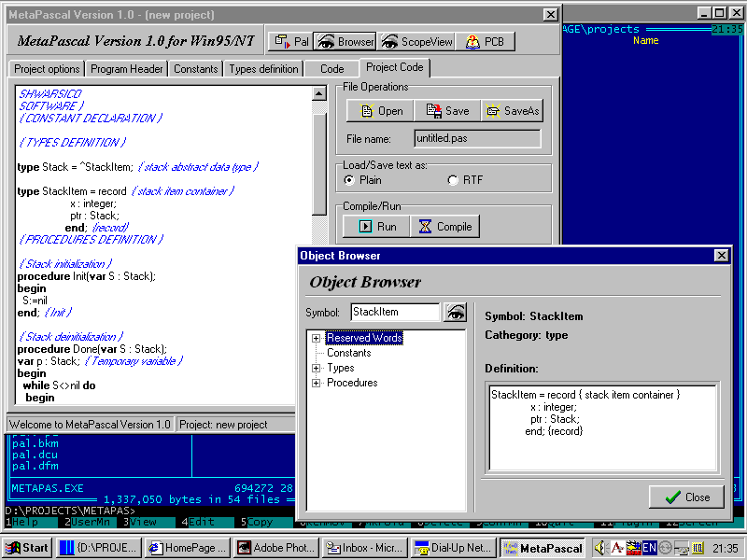The image size is (747, 560).
Task: Select pal.dfm in the file manager panel
Action: 35,466
